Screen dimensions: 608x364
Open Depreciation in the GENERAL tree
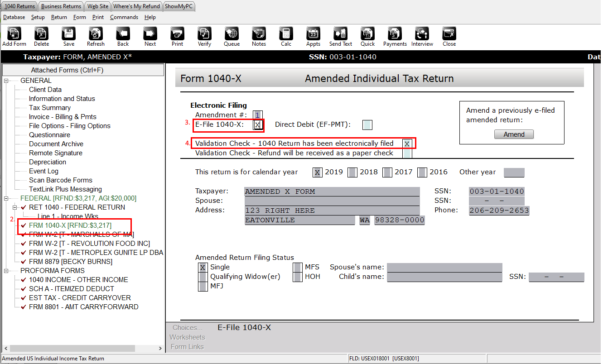[x=48, y=162]
